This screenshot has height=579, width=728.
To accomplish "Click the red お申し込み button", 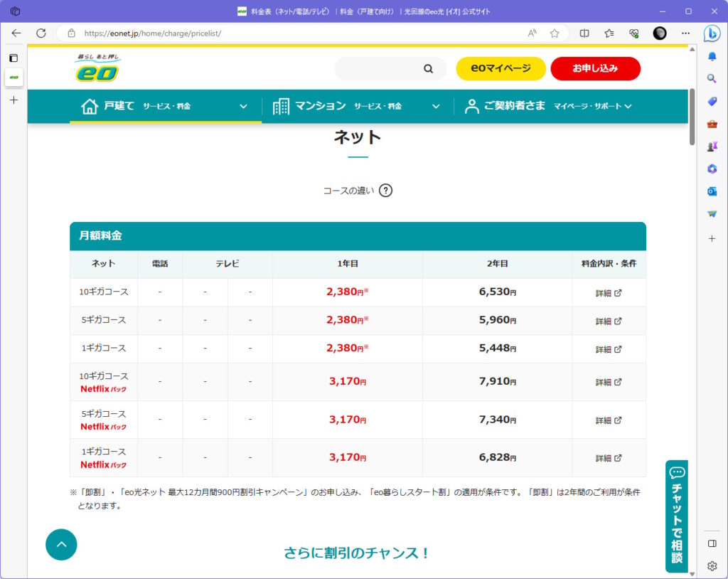I will [x=595, y=69].
